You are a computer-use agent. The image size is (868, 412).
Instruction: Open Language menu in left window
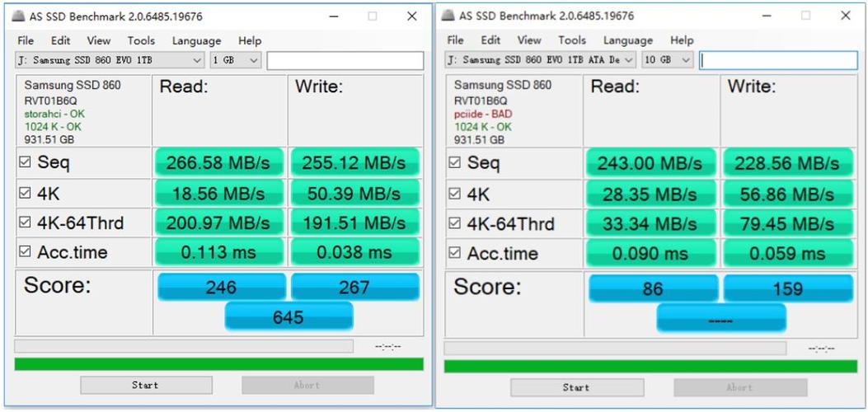tap(196, 41)
